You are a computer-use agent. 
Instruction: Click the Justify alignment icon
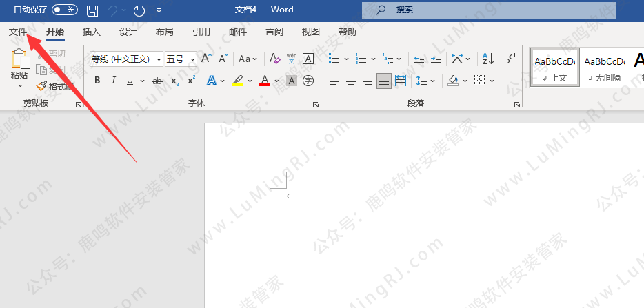pyautogui.click(x=384, y=81)
